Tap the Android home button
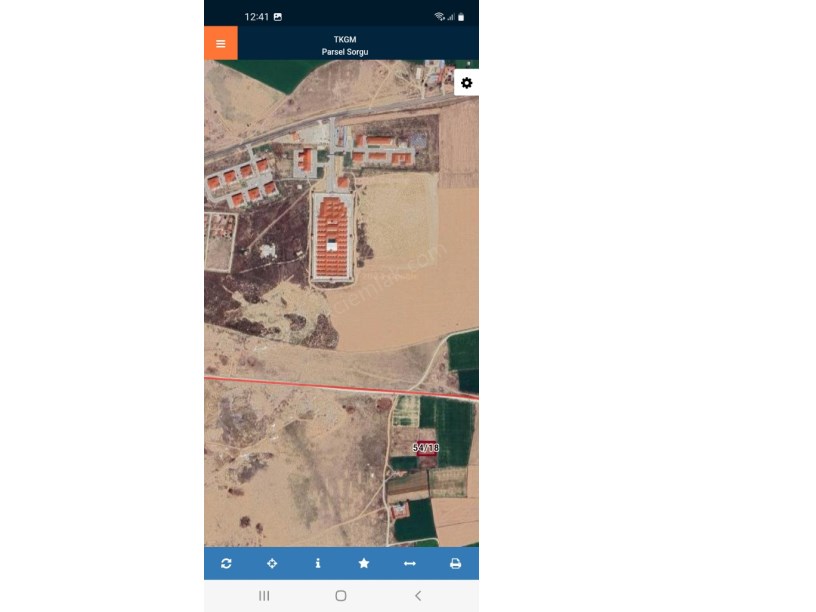Screen dimensions: 816x612 tap(341, 596)
